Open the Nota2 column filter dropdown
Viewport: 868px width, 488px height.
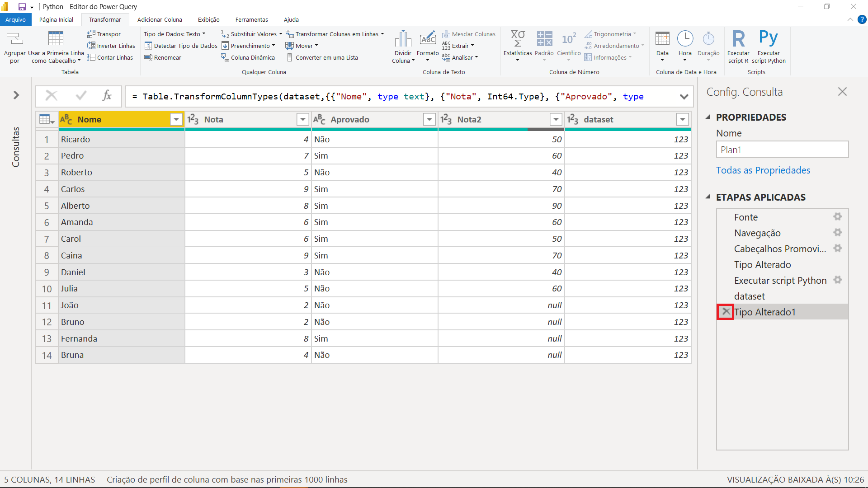tap(556, 119)
